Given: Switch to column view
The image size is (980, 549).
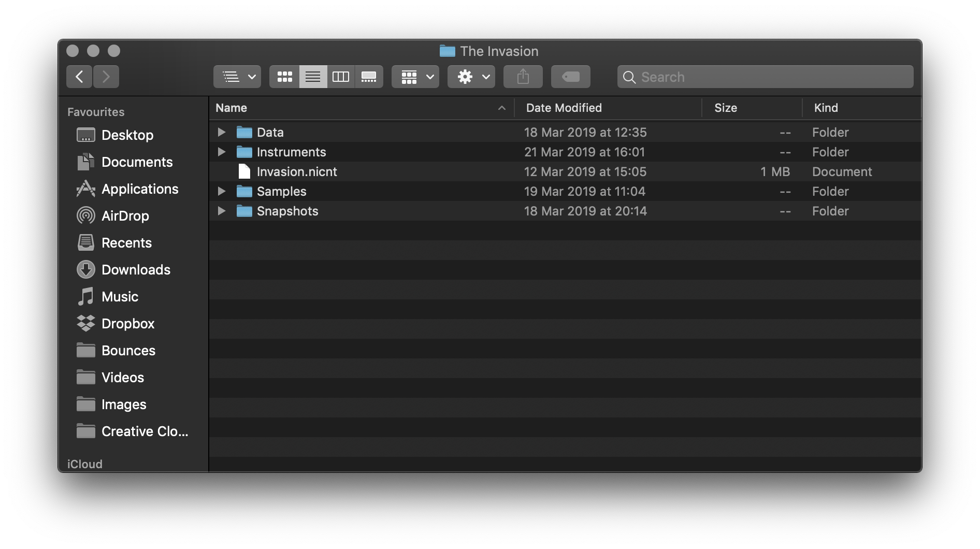Looking at the screenshot, I should click(341, 77).
